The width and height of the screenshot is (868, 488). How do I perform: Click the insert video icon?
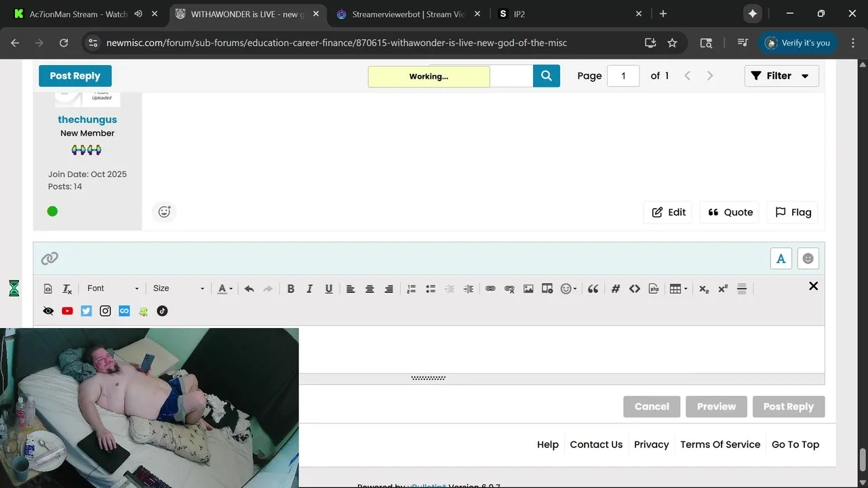pyautogui.click(x=547, y=289)
